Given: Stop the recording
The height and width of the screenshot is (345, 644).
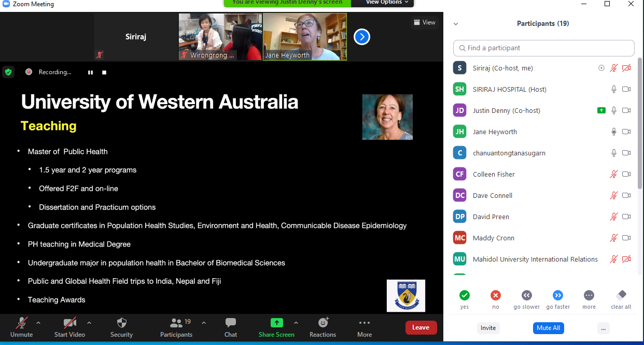Looking at the screenshot, I should (104, 73).
